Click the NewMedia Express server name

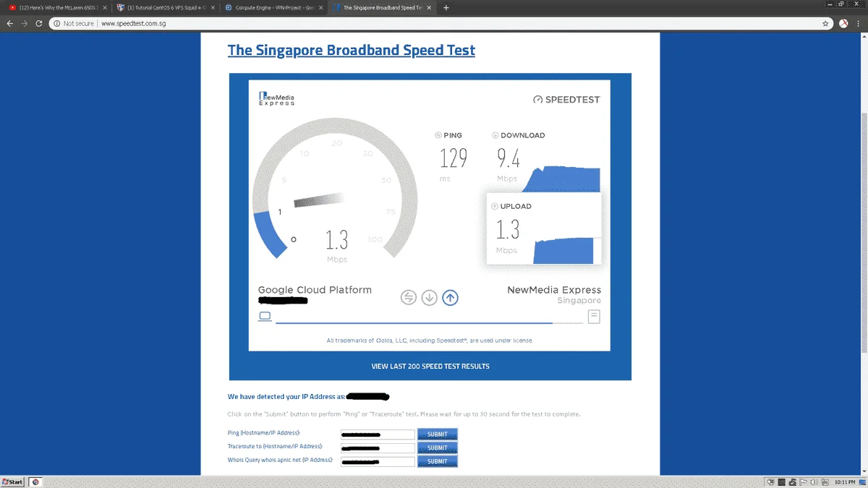pyautogui.click(x=554, y=290)
